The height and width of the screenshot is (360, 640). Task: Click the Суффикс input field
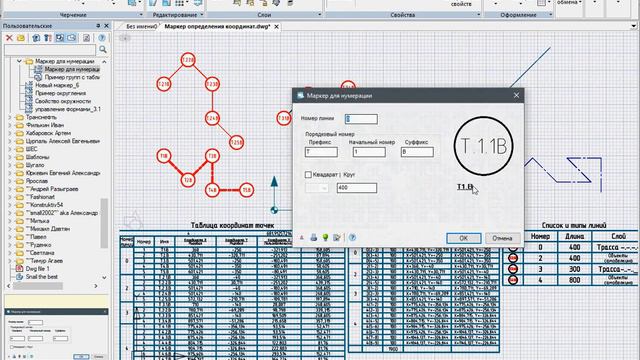coord(417,152)
